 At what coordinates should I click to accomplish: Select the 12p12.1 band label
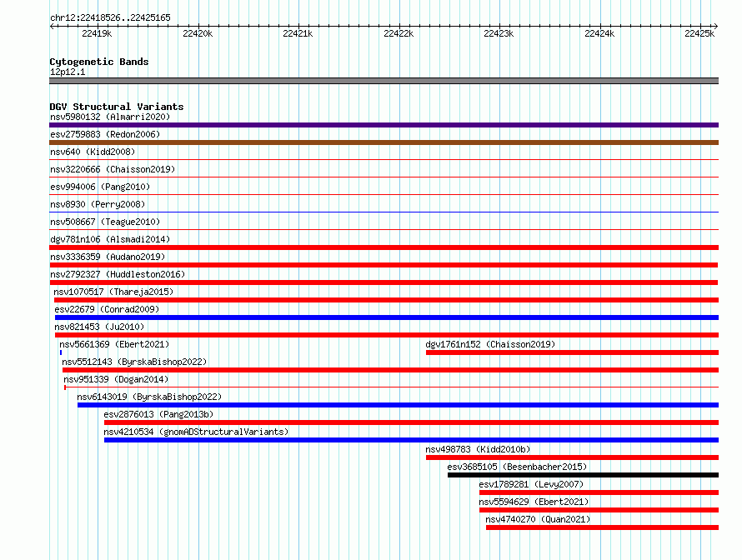[68, 72]
